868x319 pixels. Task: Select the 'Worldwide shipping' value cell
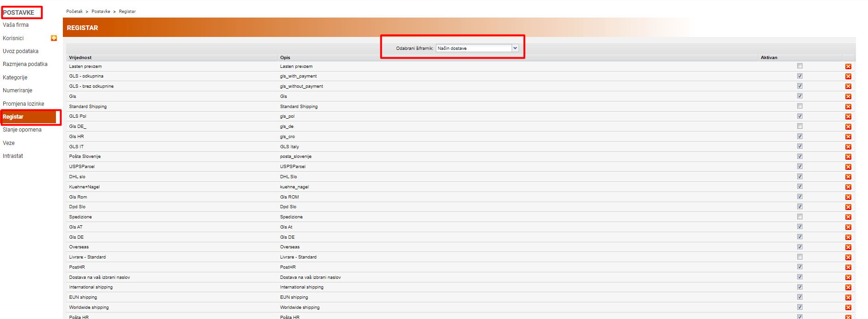click(89, 307)
